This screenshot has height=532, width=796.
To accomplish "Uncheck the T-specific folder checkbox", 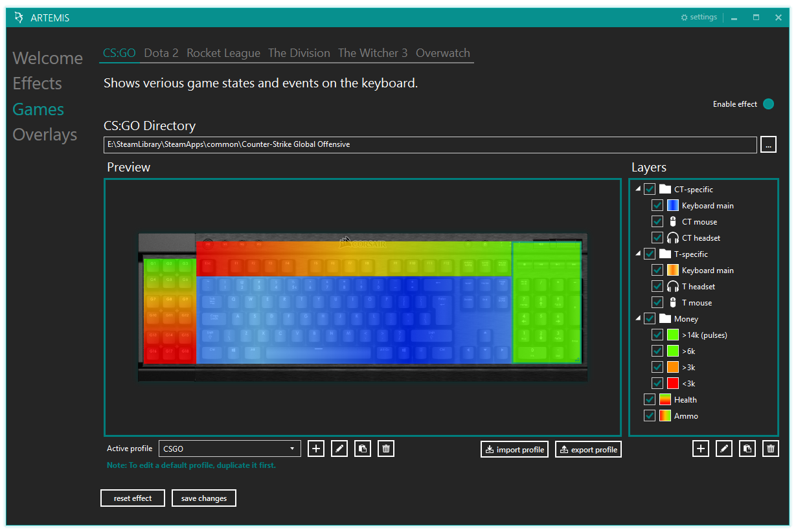I will click(x=650, y=254).
